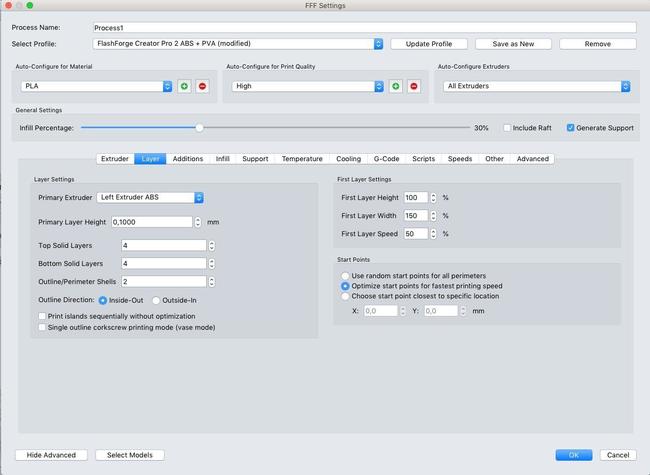Image resolution: width=650 pixels, height=475 pixels.
Task: Select Outside-In outline direction
Action: click(156, 299)
